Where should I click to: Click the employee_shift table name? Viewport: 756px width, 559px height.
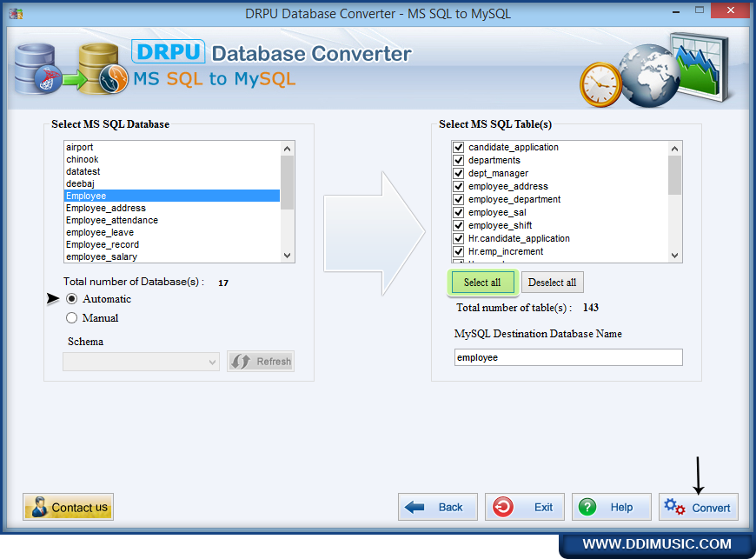[500, 225]
